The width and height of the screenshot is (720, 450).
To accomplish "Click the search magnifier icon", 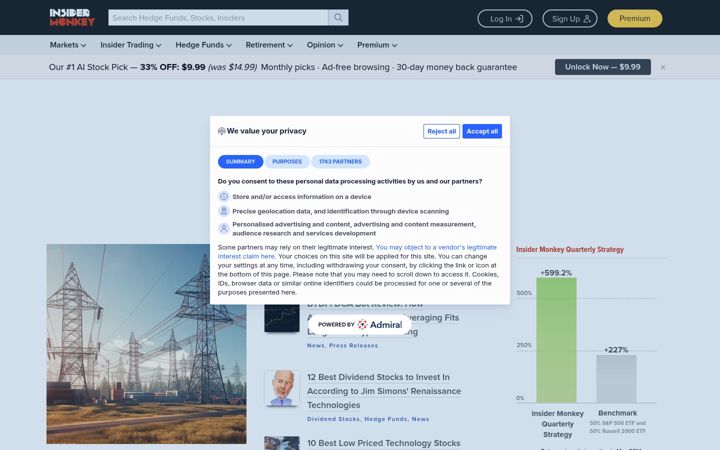I will pyautogui.click(x=338, y=17).
